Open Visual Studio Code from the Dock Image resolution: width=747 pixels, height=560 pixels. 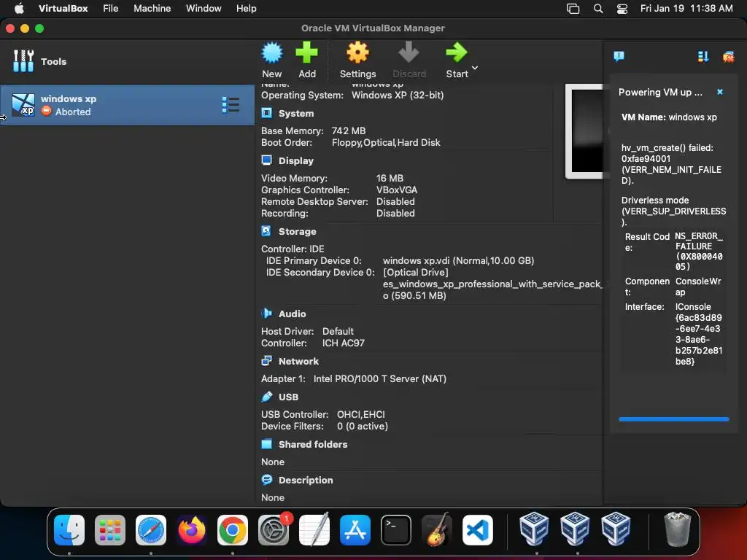coord(478,530)
